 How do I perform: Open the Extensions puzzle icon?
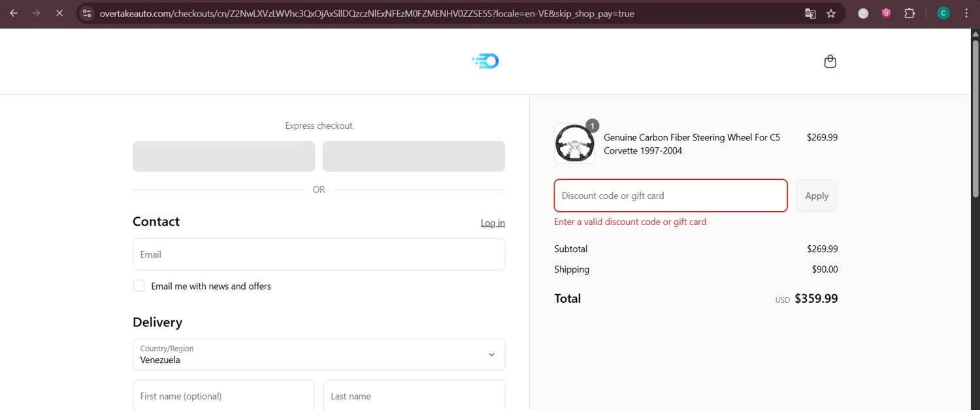(x=909, y=13)
